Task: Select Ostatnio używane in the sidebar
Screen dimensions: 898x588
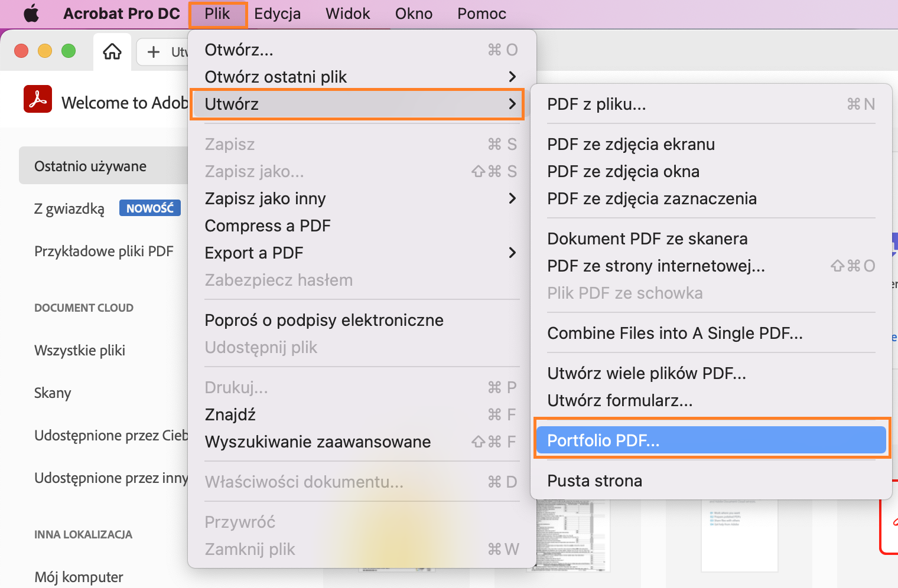Action: coord(90,166)
